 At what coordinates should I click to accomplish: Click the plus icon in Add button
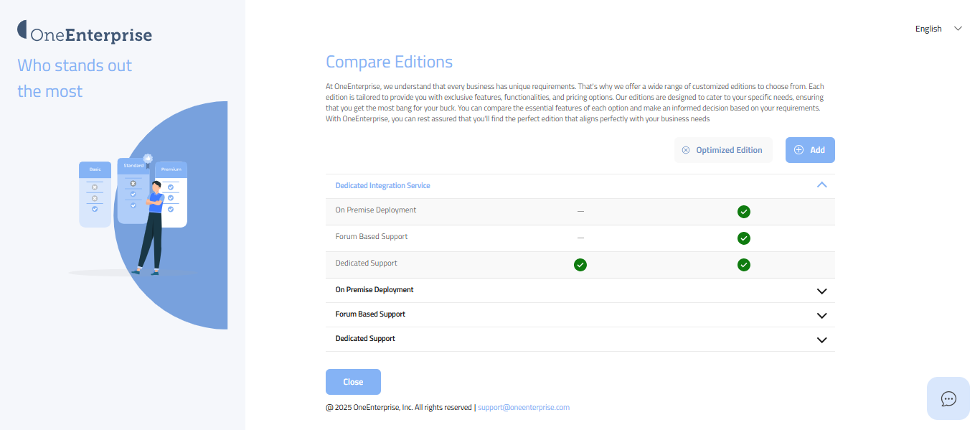(798, 150)
